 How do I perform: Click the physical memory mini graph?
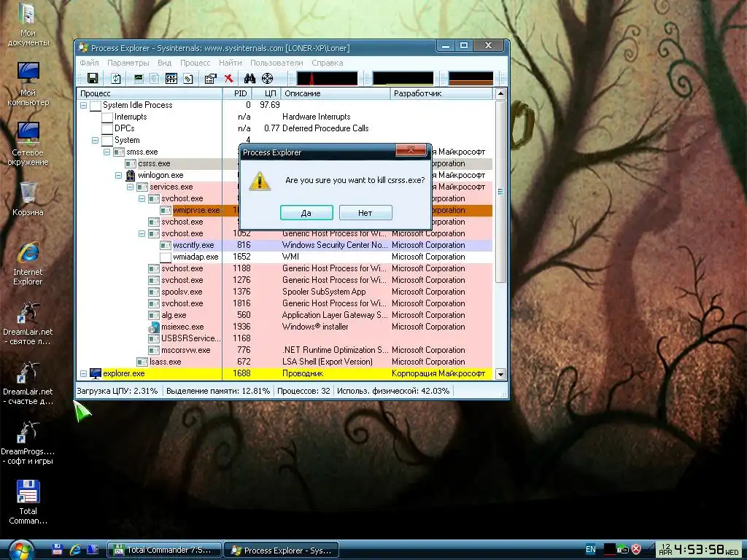pos(471,79)
